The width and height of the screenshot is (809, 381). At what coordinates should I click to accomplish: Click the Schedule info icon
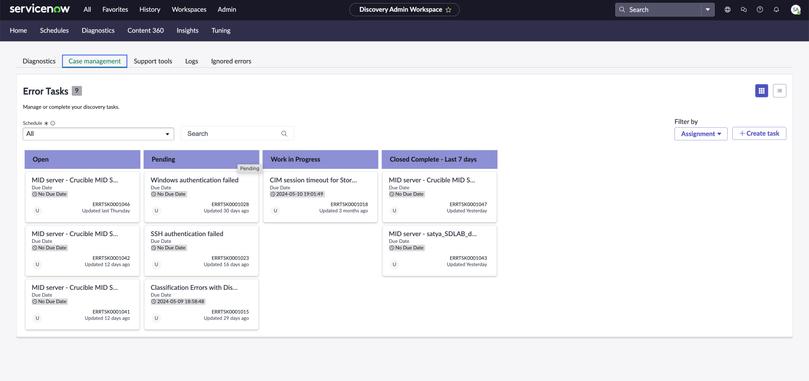click(53, 123)
